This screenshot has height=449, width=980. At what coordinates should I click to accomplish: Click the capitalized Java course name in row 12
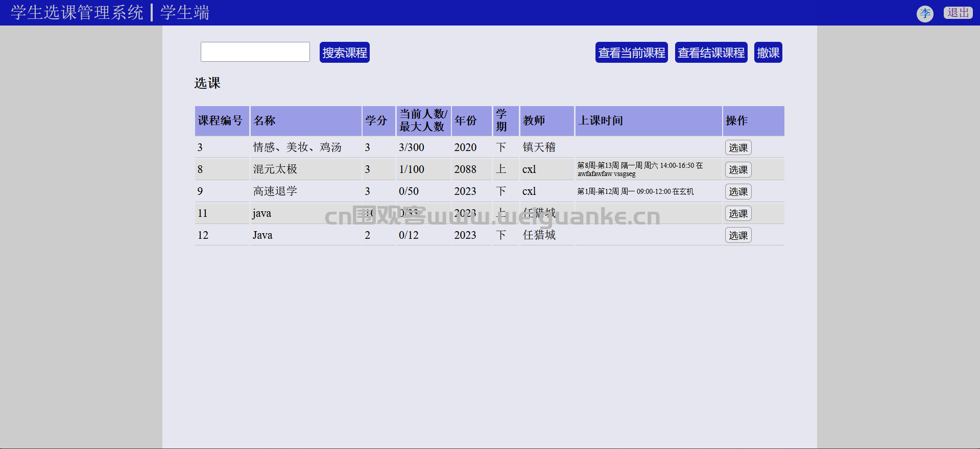[262, 235]
